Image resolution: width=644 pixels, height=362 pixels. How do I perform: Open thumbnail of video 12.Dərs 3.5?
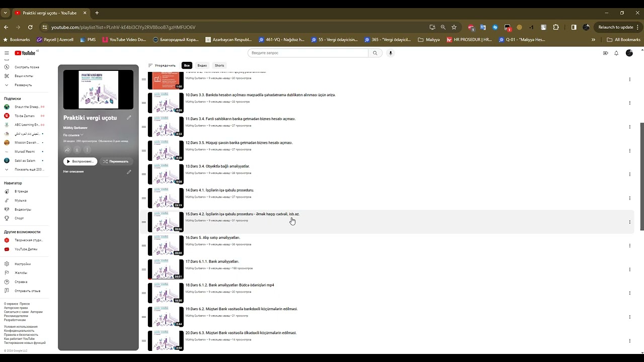click(166, 150)
